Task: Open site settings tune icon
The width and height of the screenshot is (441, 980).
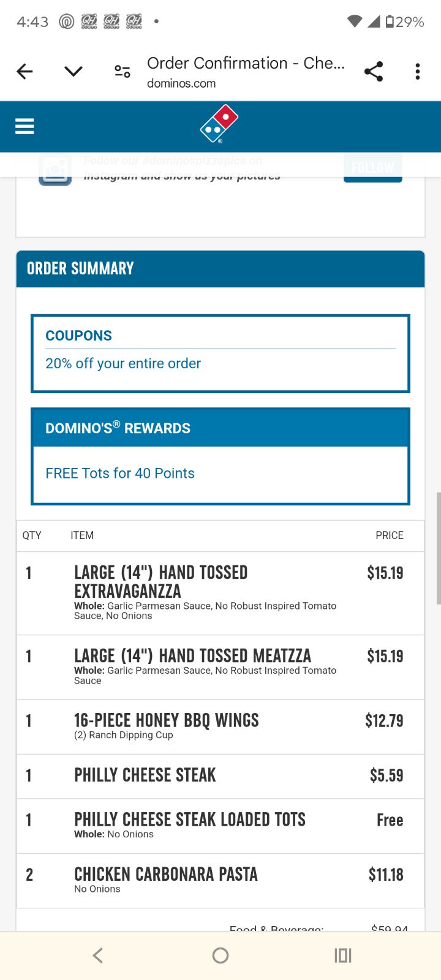Action: point(123,72)
